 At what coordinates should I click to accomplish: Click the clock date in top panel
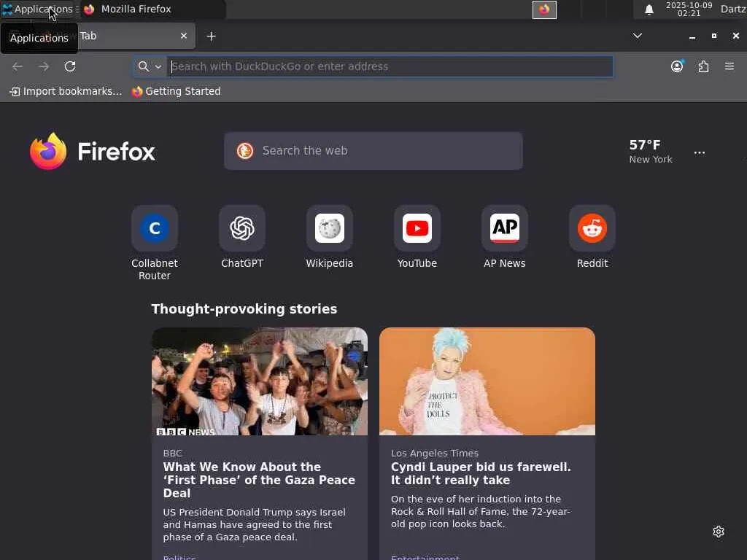689,9
